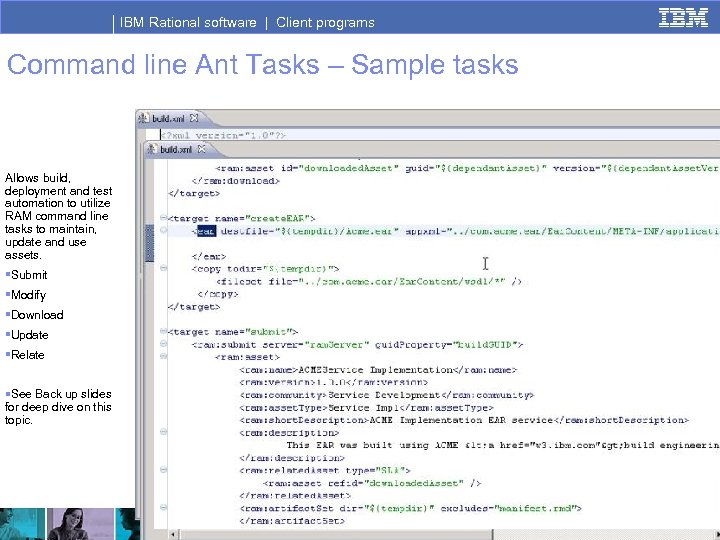Click the horizontal scrollbar left arrow

coord(173,534)
